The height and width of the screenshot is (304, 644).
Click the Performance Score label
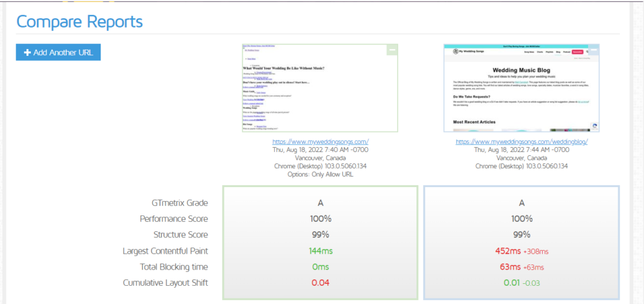click(174, 219)
